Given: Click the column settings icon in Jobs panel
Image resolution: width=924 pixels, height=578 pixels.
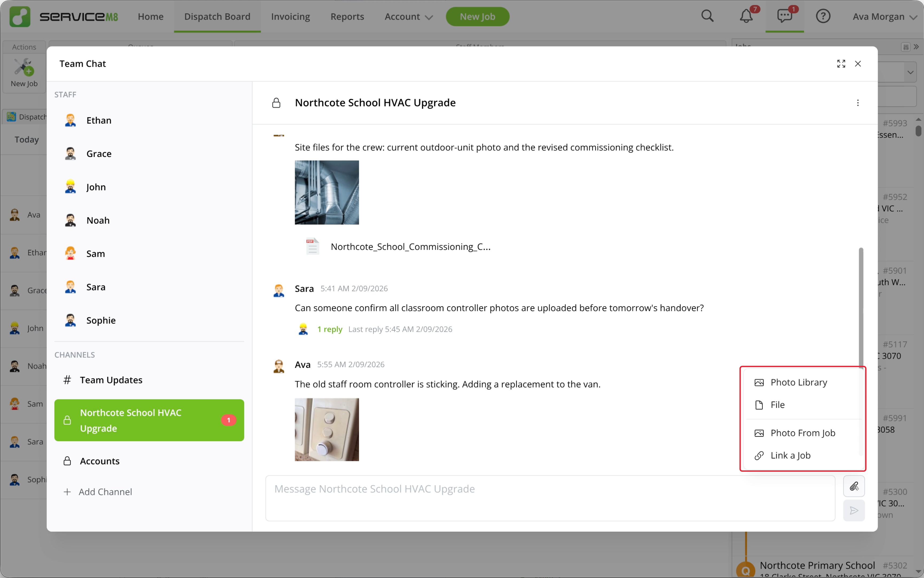Looking at the screenshot, I should click(906, 47).
